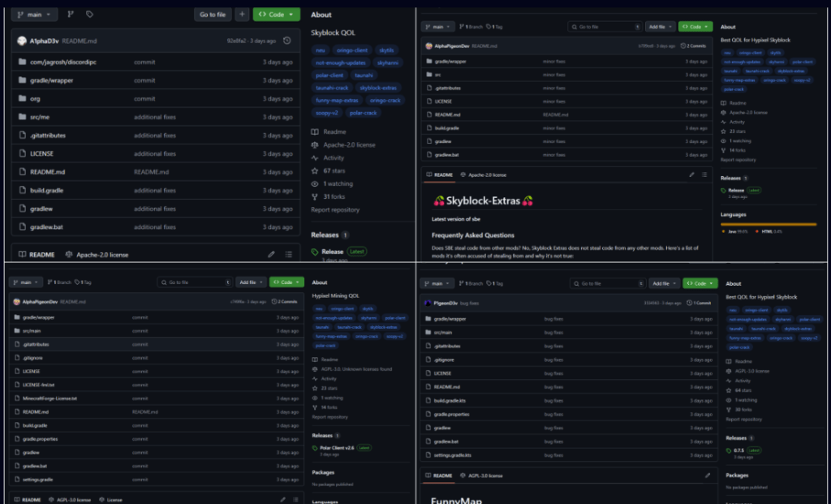Click plus add-file button in Skyblock QOL repo
This screenshot has height=504, width=831.
coord(242,15)
